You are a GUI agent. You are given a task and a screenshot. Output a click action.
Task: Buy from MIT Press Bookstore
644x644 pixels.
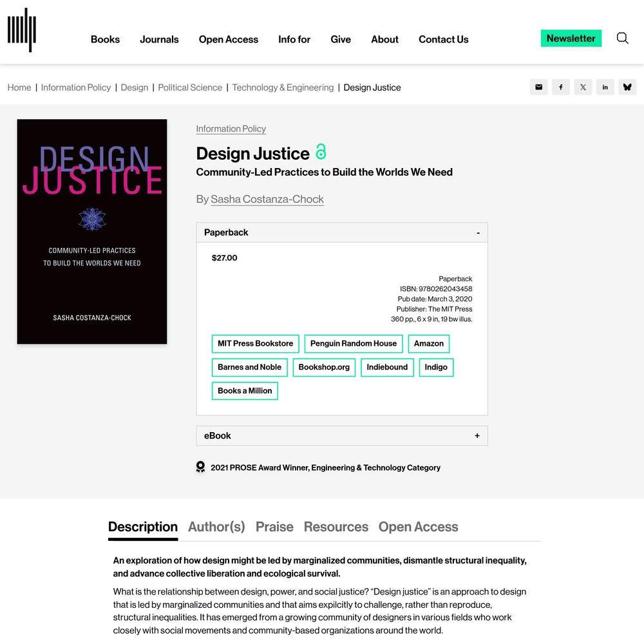click(x=256, y=344)
